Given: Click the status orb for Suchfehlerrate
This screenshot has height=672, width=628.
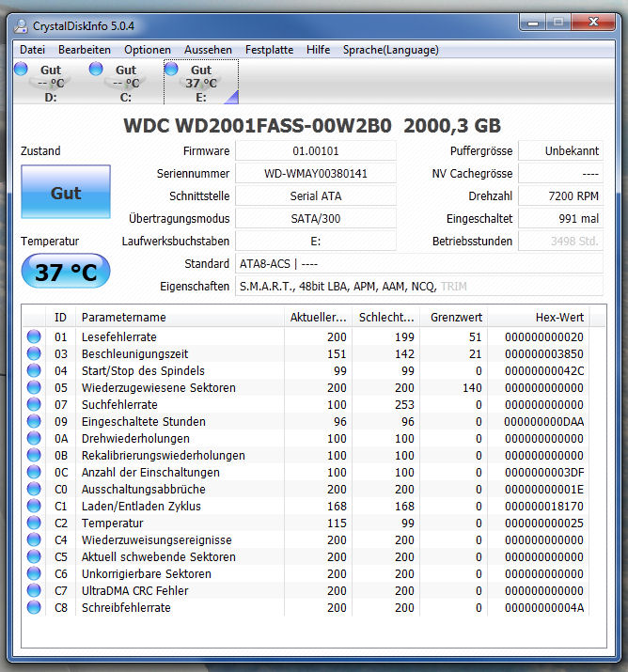Looking at the screenshot, I should (x=34, y=404).
